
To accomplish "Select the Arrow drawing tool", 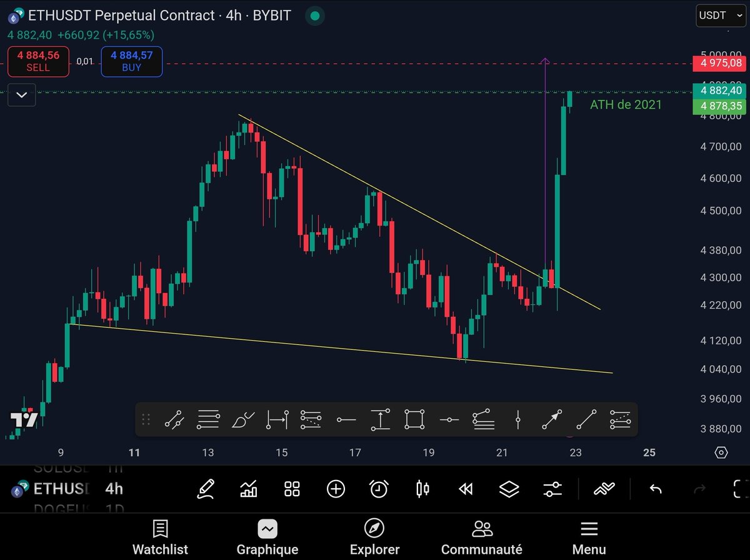I will [552, 419].
